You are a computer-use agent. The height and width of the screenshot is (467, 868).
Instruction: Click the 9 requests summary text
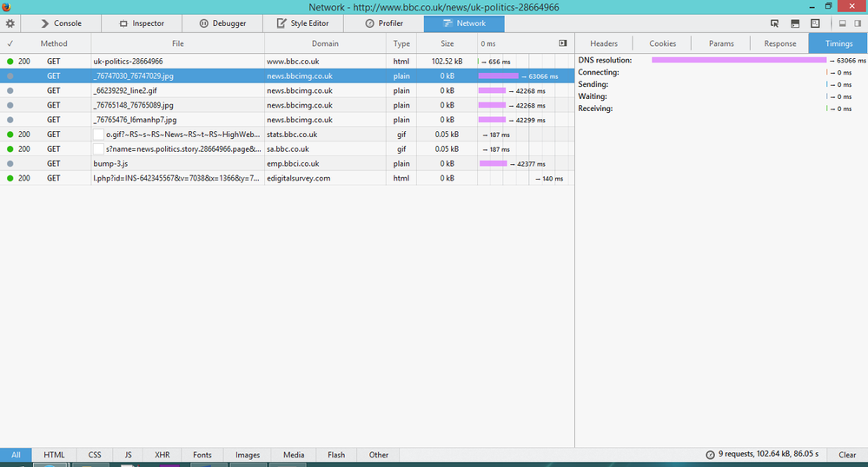(x=768, y=454)
